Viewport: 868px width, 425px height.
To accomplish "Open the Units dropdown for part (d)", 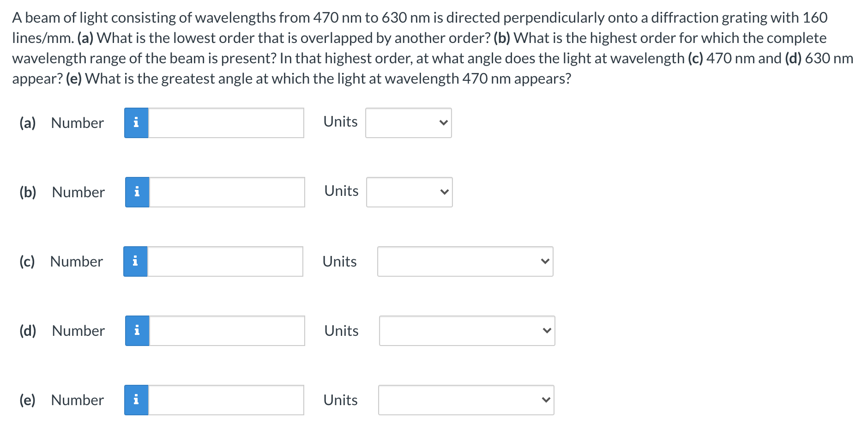I will 467,330.
